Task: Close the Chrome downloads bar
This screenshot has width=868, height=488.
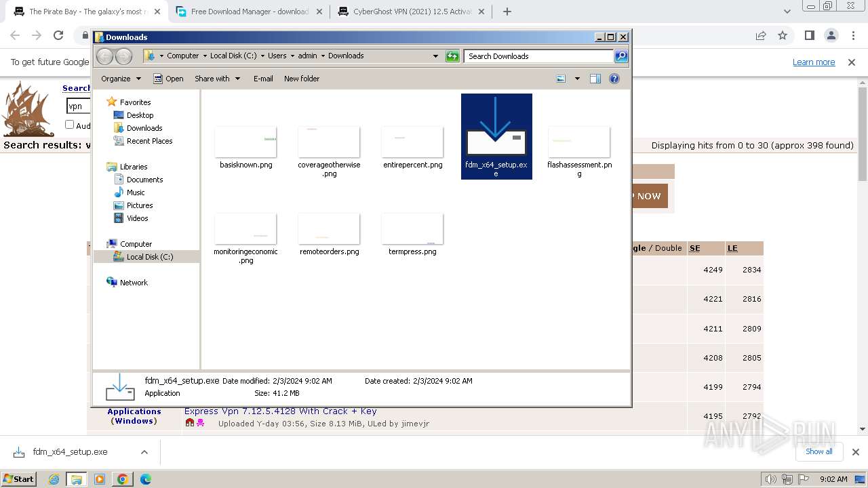Action: coord(855,452)
